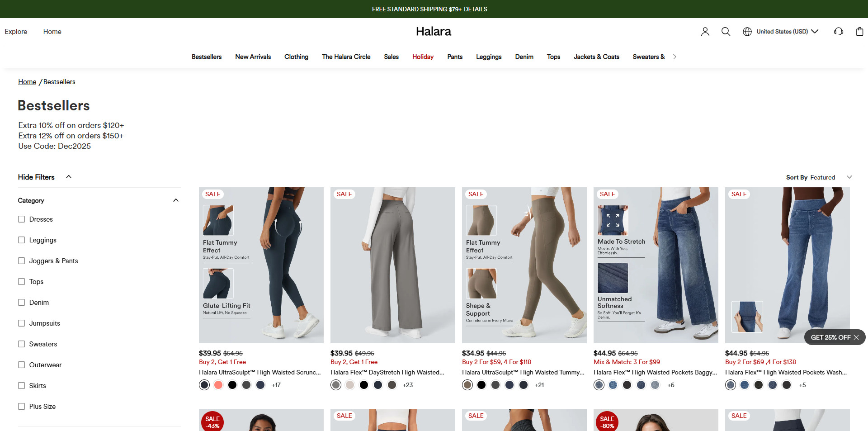Enable the Denim filter checkbox
The height and width of the screenshot is (431, 868).
21,302
